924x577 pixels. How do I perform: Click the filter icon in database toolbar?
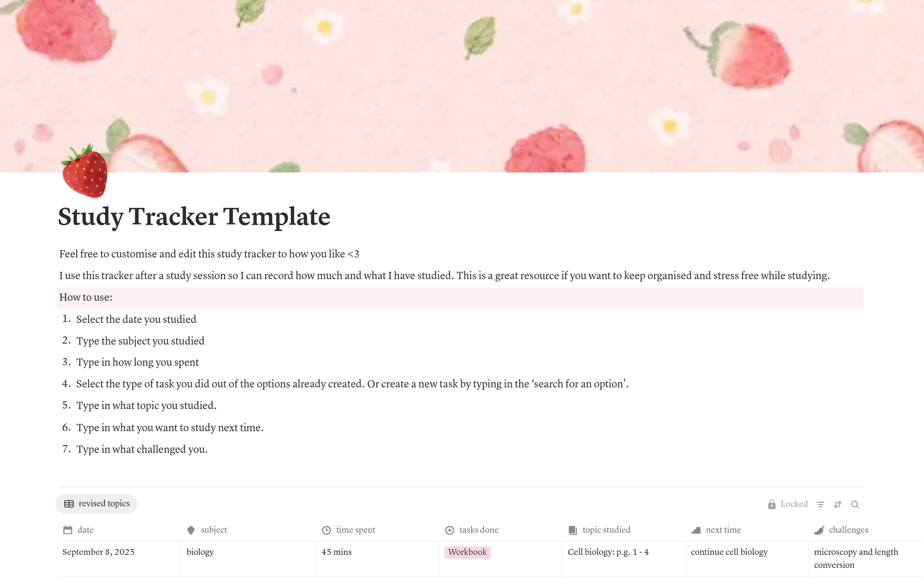821,504
